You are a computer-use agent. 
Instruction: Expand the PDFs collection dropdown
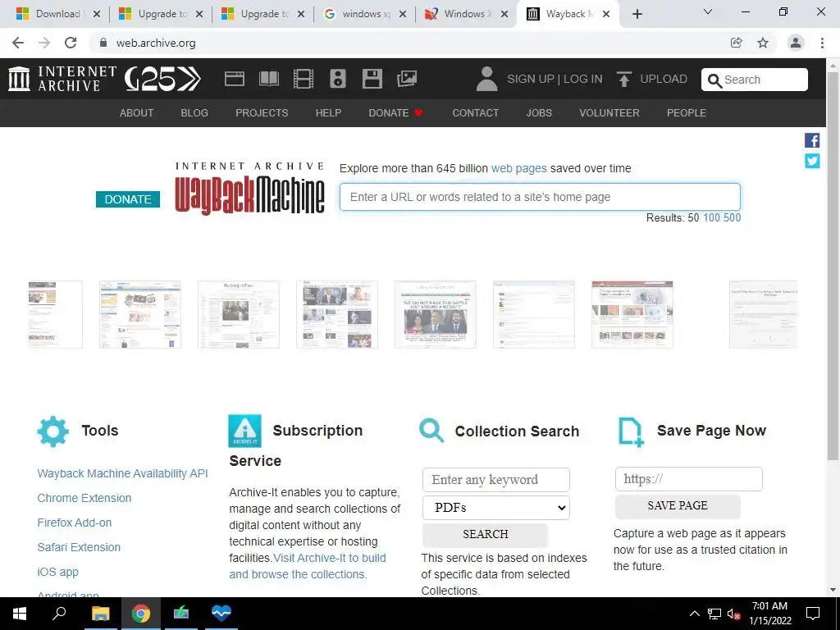click(x=496, y=508)
